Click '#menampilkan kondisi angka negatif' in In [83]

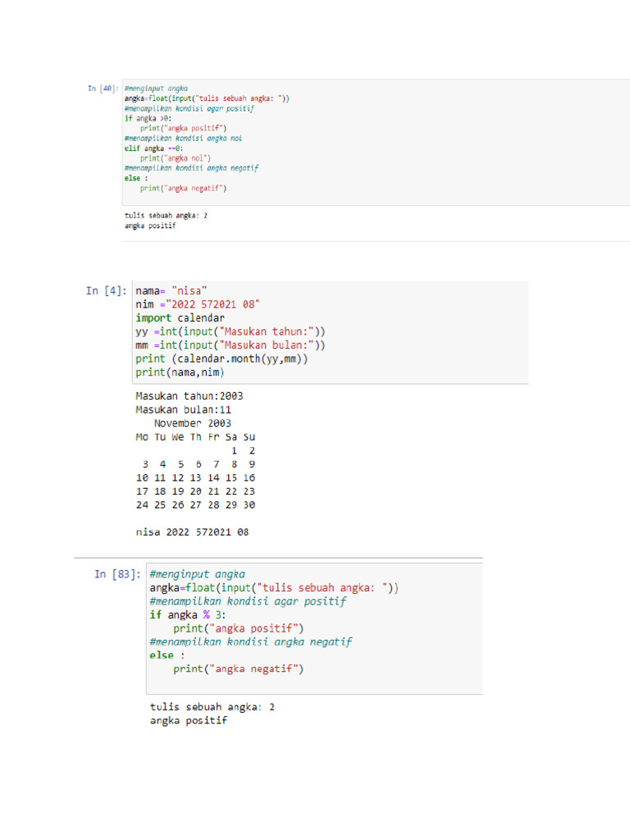click(x=251, y=641)
